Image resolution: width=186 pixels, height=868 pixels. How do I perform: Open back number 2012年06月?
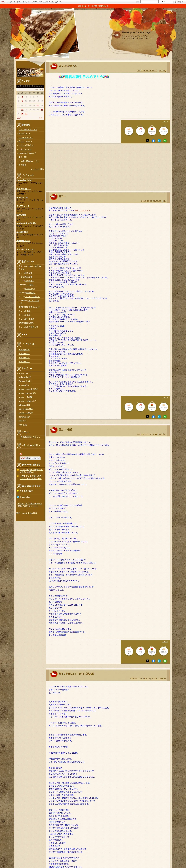(24, 350)
